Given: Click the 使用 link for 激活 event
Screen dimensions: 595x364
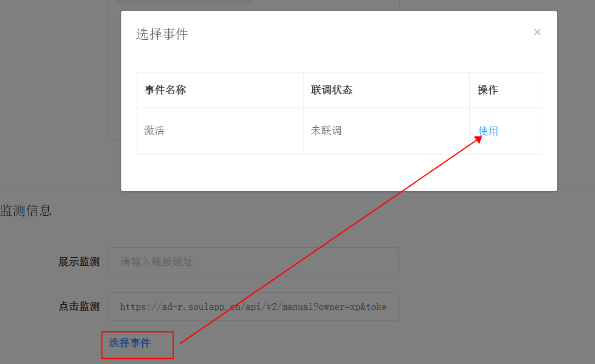Looking at the screenshot, I should click(x=488, y=131).
